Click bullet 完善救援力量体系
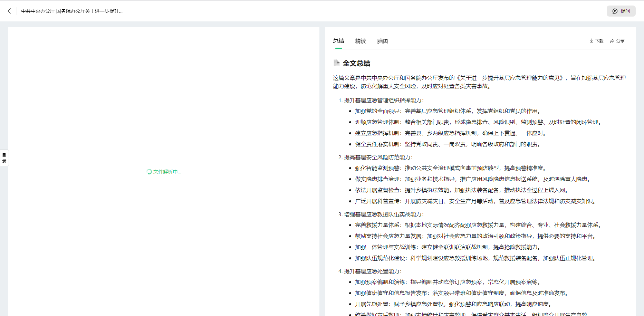The width and height of the screenshot is (644, 316). [x=479, y=225]
